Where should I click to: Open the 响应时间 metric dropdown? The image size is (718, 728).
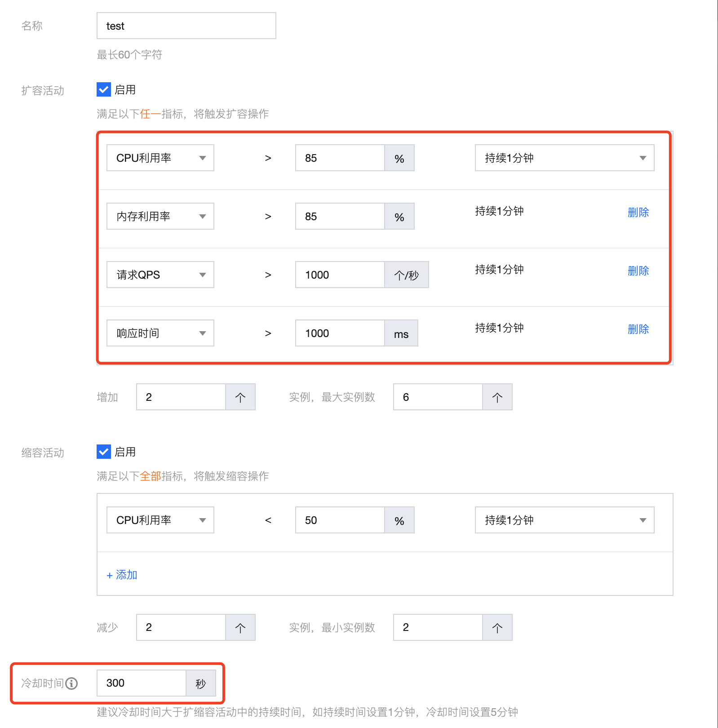click(160, 333)
